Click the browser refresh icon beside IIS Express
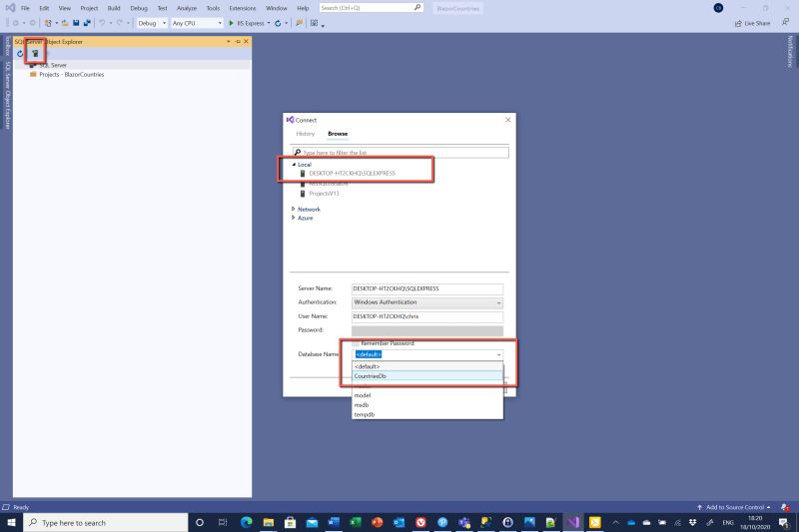The image size is (799, 532). (278, 23)
